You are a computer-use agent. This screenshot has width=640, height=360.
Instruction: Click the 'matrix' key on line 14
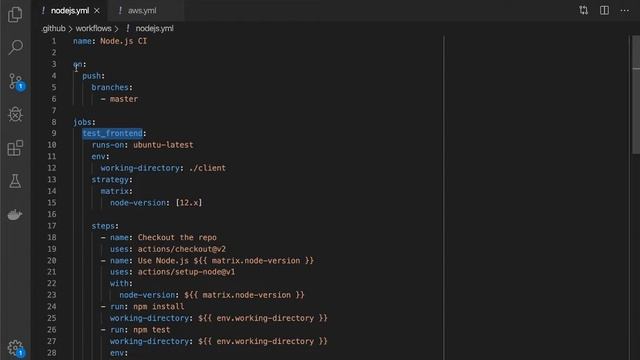[114, 191]
